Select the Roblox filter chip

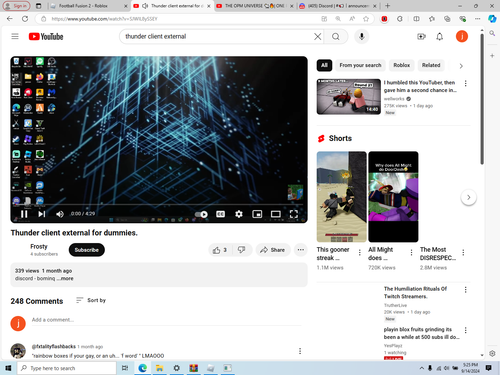pyautogui.click(x=401, y=65)
